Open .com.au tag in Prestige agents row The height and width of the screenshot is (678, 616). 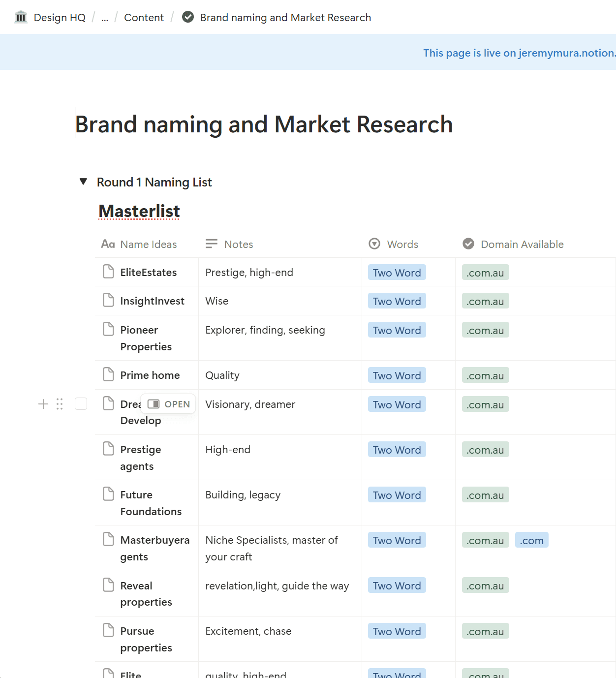coord(486,450)
